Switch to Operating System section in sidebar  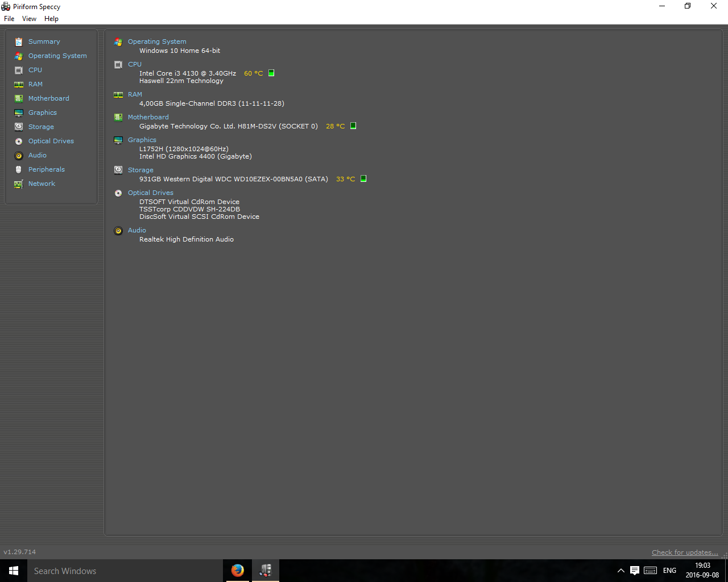coord(57,56)
